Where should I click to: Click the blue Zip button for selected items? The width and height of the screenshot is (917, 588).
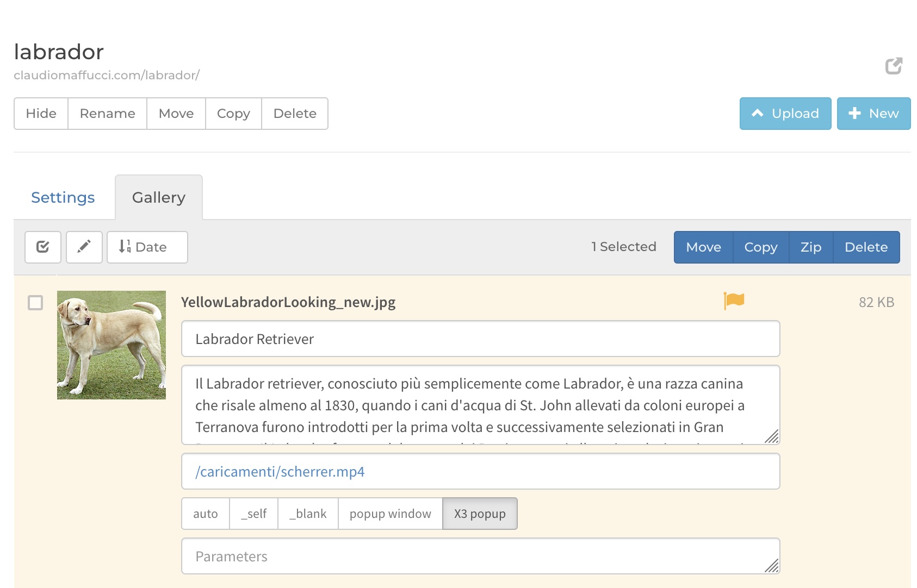(811, 247)
